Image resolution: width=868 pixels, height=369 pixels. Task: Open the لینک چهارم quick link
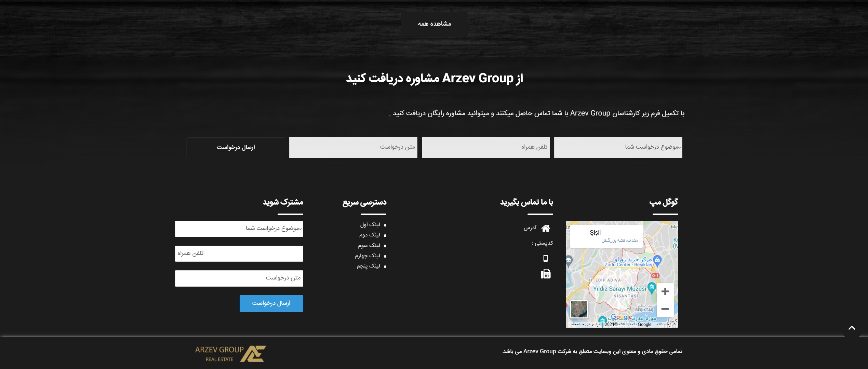click(368, 256)
